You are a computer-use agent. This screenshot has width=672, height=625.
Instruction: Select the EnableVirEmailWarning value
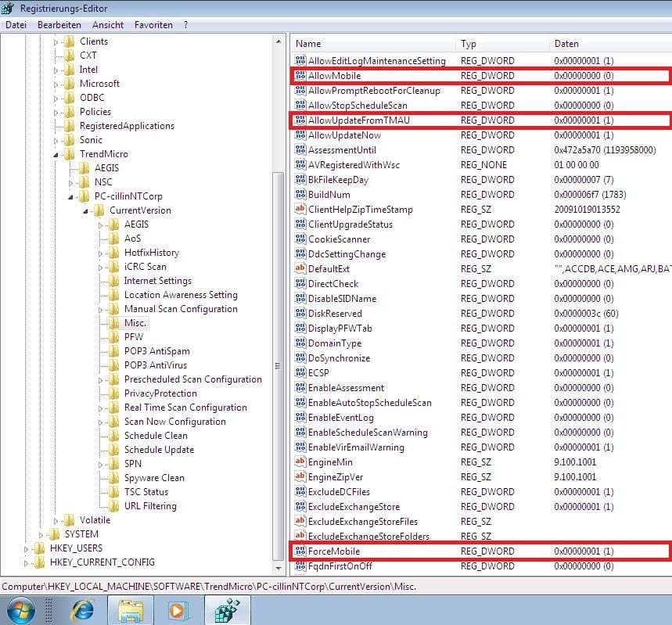(356, 447)
